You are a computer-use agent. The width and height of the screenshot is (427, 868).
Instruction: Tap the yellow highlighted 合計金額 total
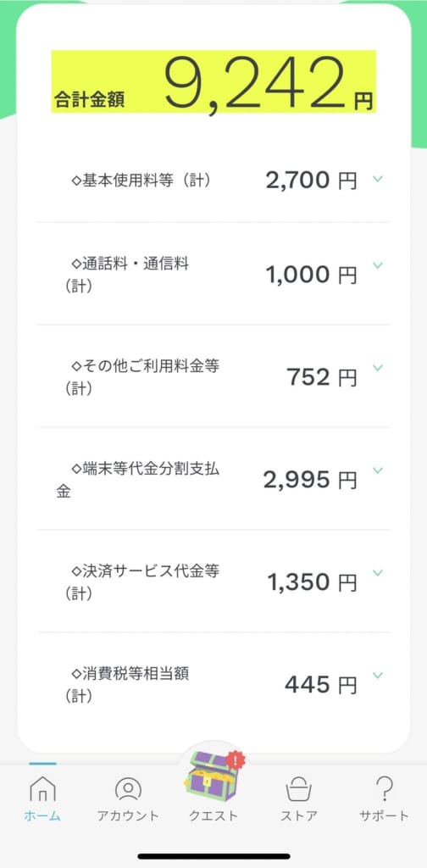click(213, 81)
